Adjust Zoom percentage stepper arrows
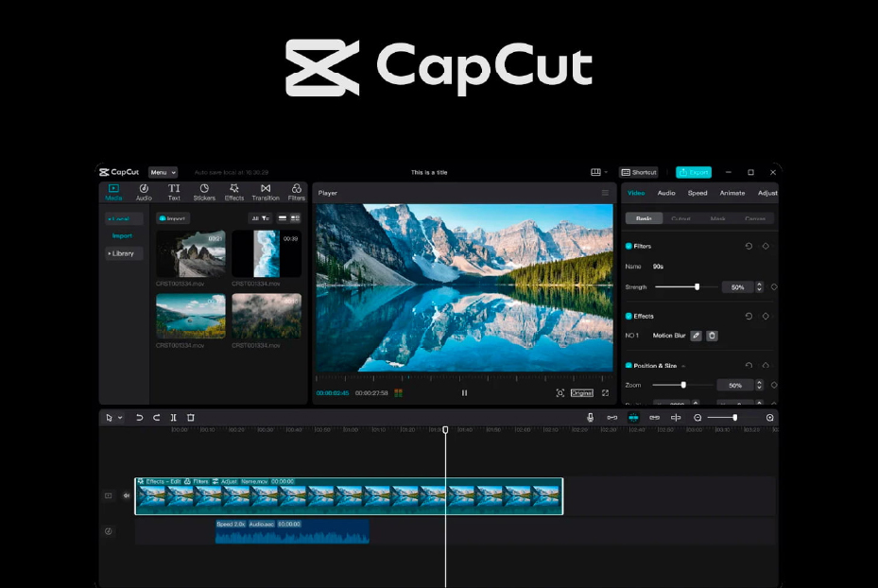878x588 pixels. (x=759, y=386)
